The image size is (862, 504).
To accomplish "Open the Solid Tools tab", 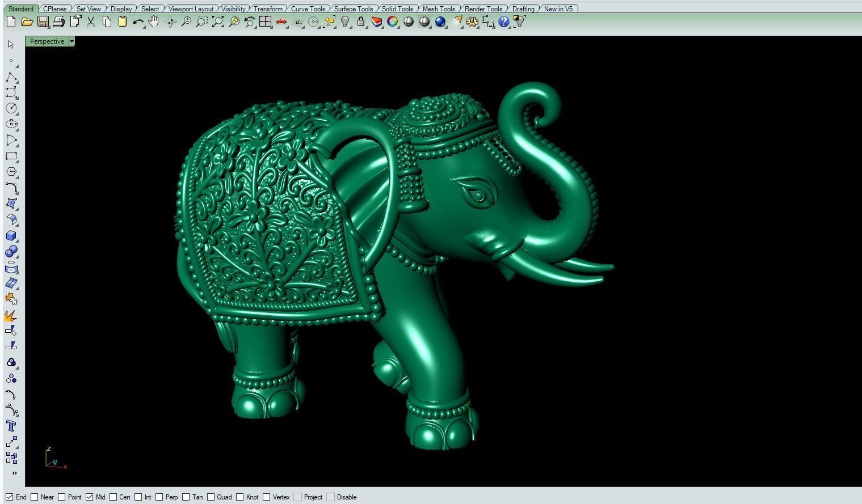I will 397,9.
